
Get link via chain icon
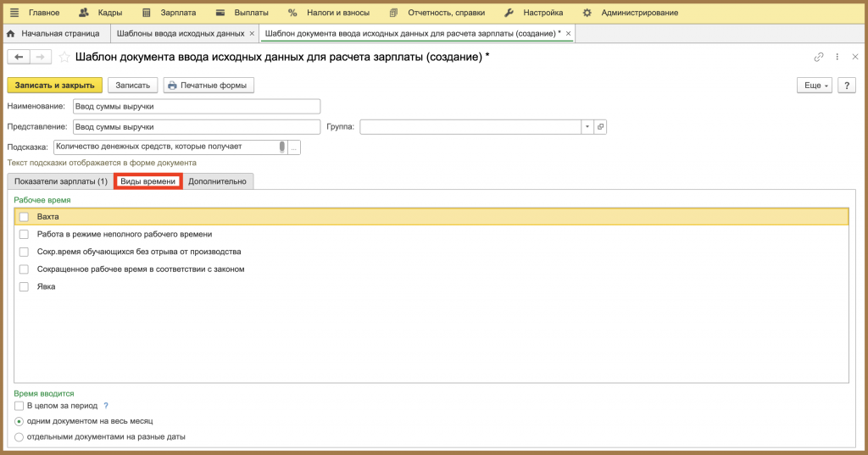(819, 57)
